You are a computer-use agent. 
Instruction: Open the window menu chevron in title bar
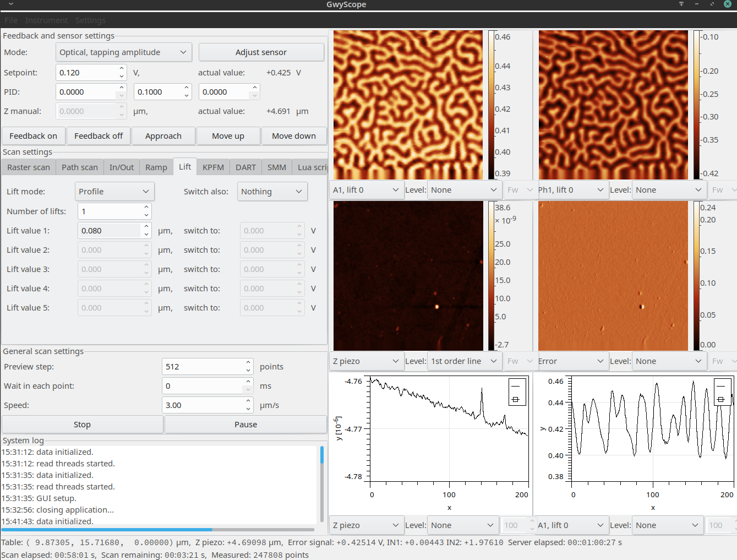[10, 4]
